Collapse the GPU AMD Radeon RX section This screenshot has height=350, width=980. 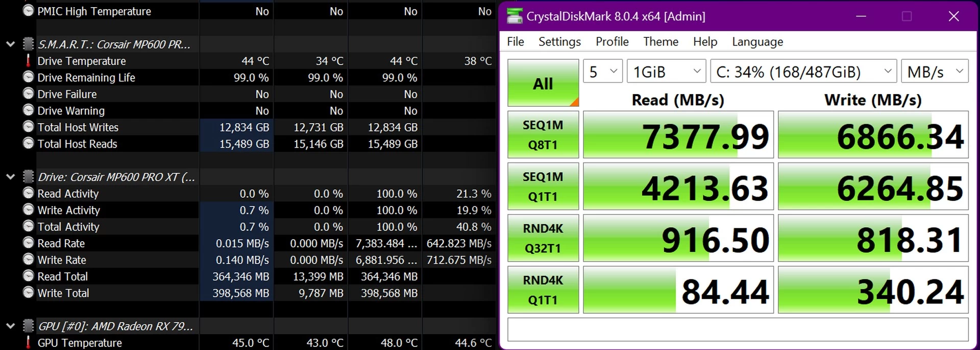tap(10, 326)
